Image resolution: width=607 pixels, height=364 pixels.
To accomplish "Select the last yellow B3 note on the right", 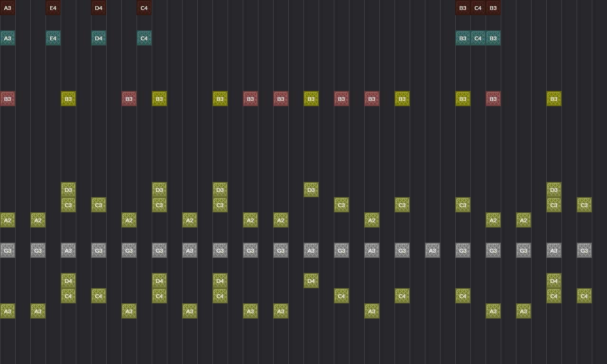I will [554, 99].
